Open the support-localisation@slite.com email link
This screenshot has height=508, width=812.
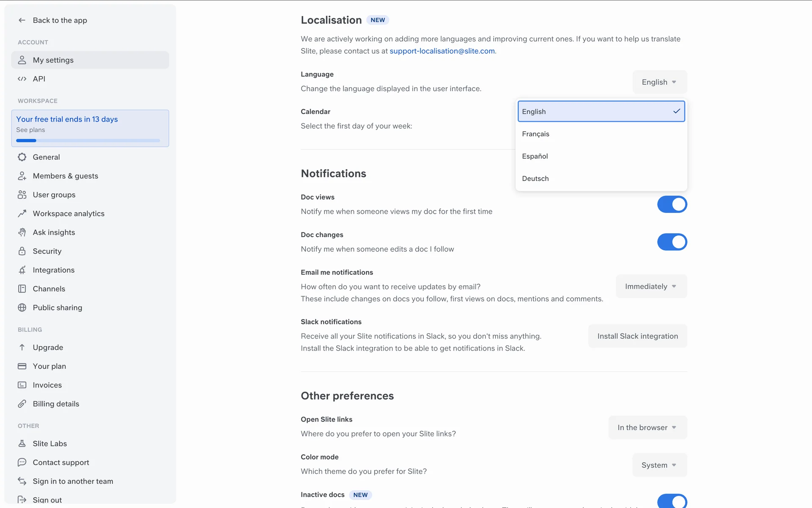click(442, 51)
